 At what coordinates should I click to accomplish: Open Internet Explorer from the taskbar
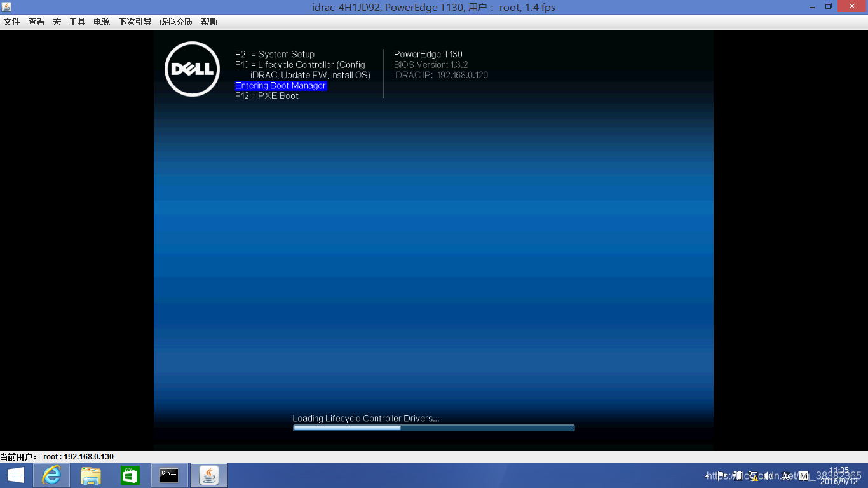[x=51, y=475]
